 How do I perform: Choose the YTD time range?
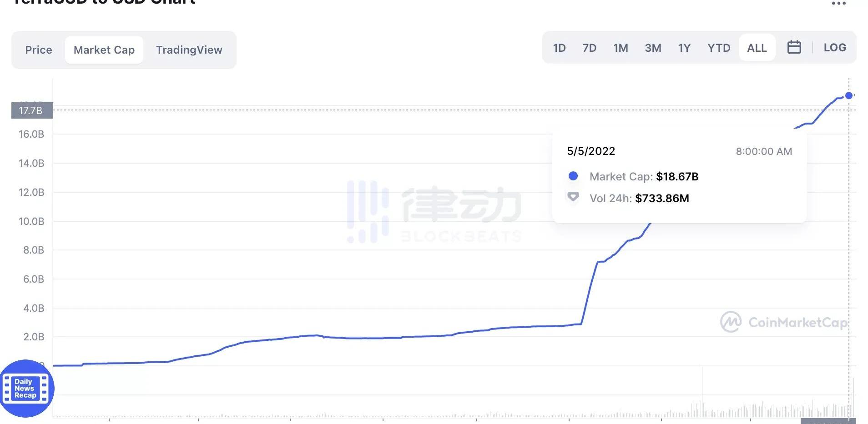[x=719, y=48]
